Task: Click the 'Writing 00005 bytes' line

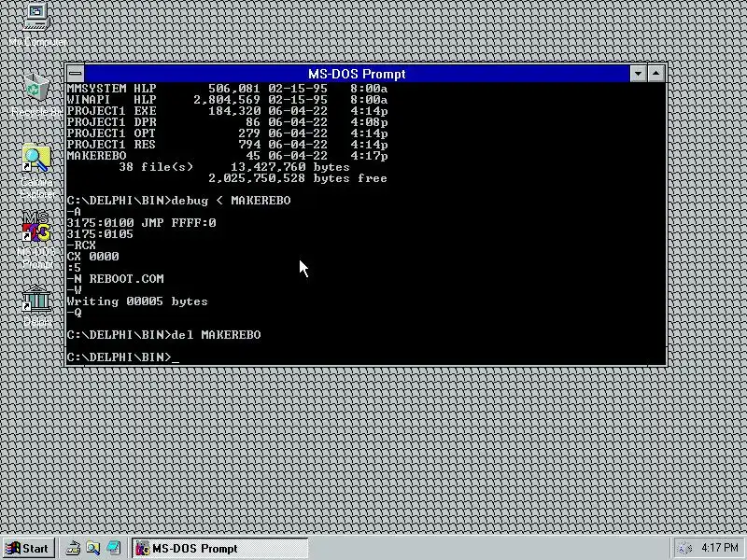Action: [x=137, y=301]
